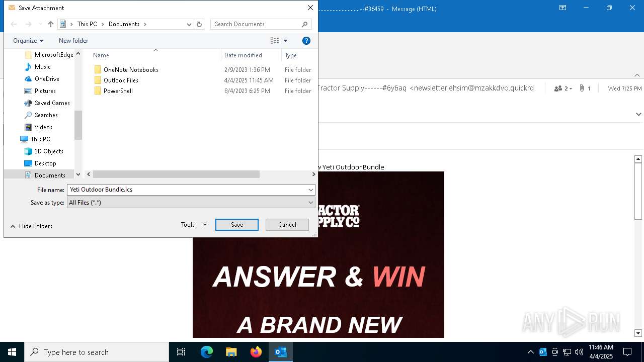
Task: Click horizontal scrollbar thumb in file list
Action: [x=176, y=174]
